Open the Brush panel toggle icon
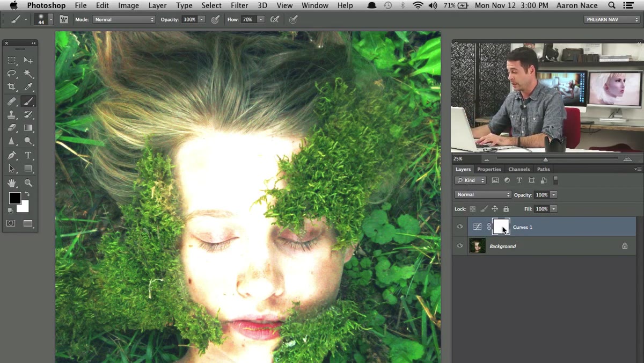The height and width of the screenshot is (363, 644). pos(64,19)
